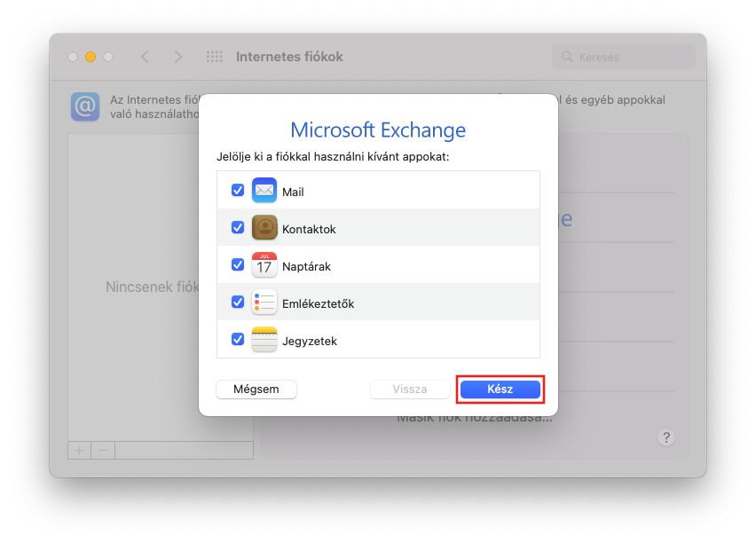
Task: Click the Internet Accounts @ icon
Action: 85,107
